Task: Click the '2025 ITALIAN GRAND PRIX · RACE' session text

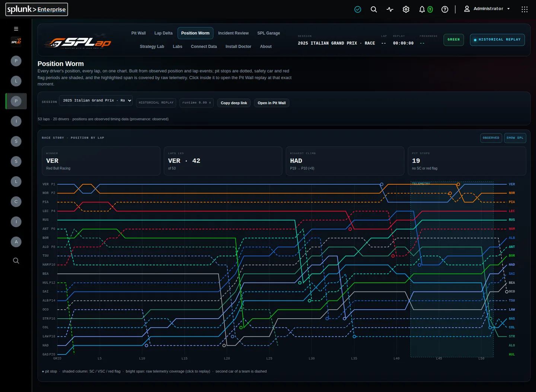Action: pos(336,43)
